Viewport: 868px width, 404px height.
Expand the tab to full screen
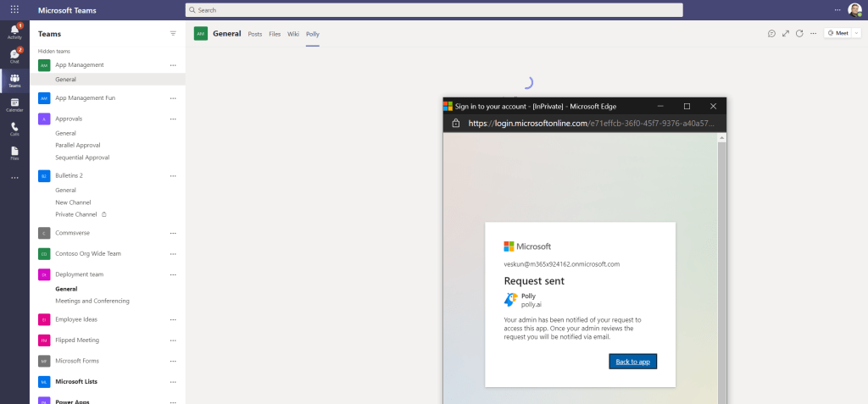pos(786,34)
